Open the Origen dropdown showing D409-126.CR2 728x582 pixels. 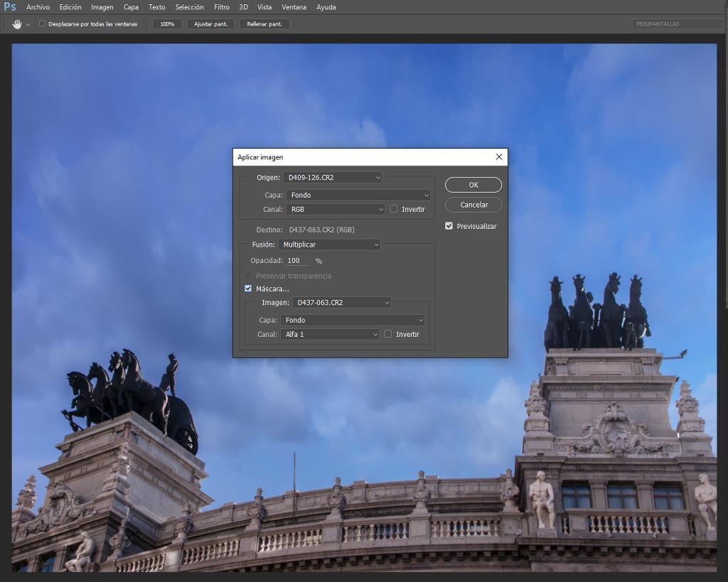(x=333, y=177)
